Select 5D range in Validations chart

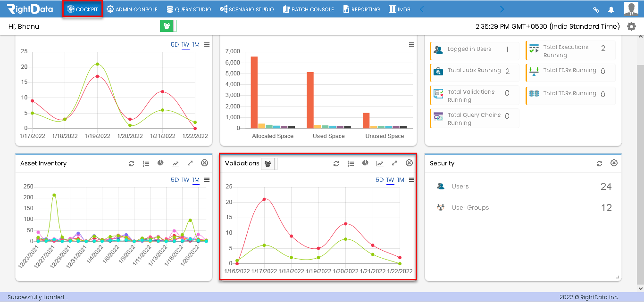coord(379,180)
